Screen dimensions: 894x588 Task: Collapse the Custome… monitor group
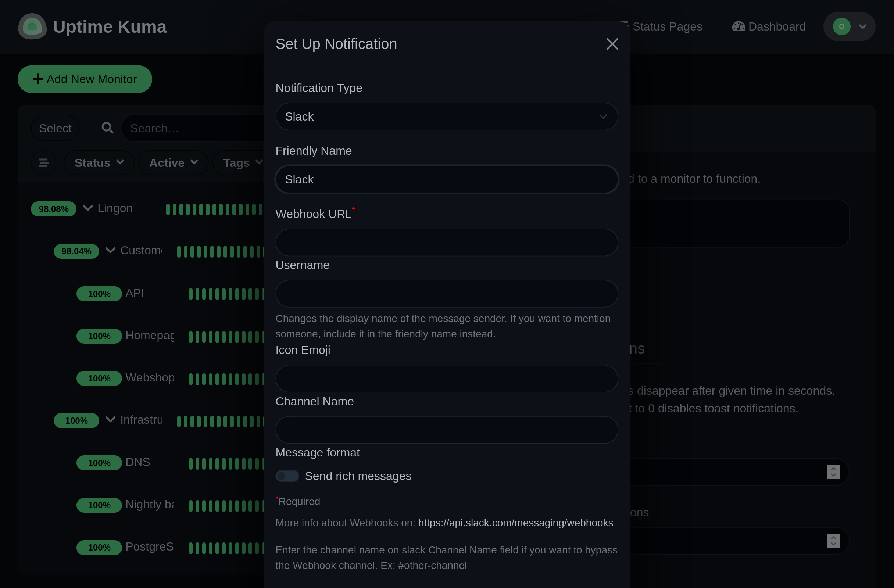coord(110,250)
